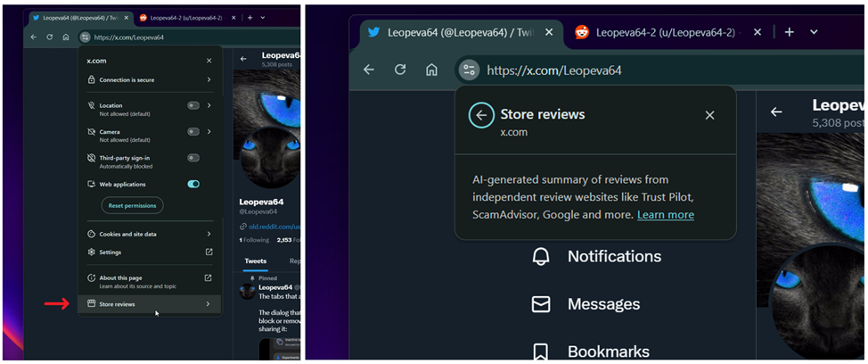The height and width of the screenshot is (364, 868).
Task: Click the external icon on About this page
Action: pyautogui.click(x=209, y=278)
